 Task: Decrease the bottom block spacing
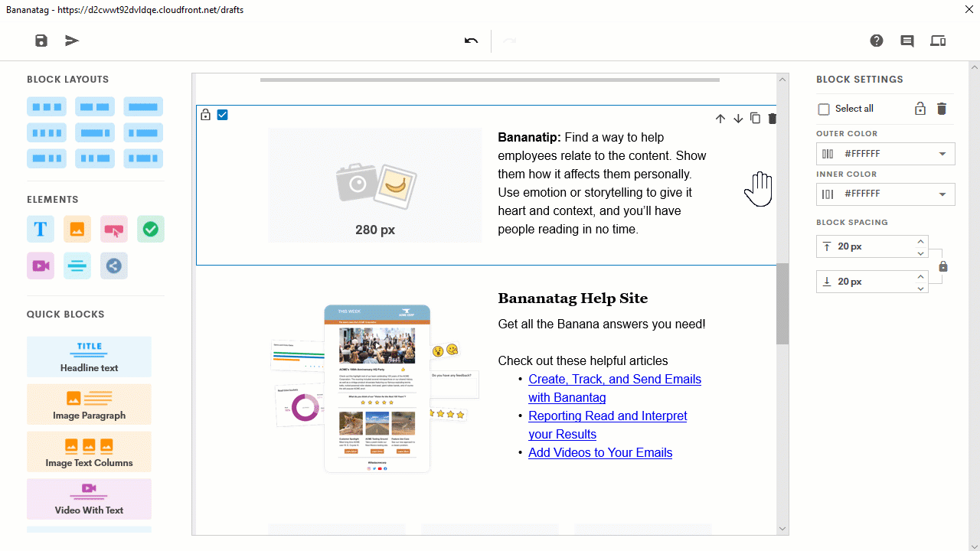point(920,288)
